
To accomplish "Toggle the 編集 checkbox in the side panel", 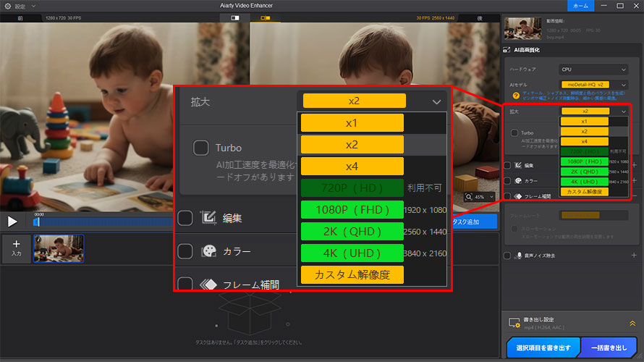I will click(507, 165).
